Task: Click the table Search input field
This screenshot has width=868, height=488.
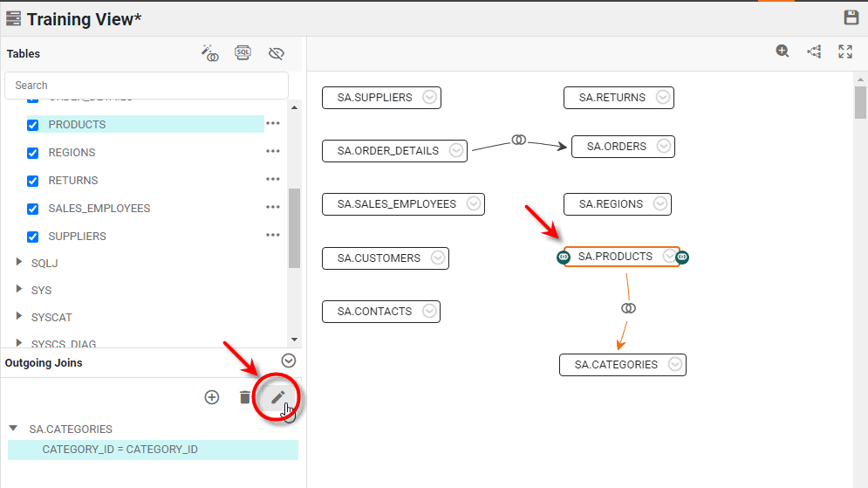Action: (x=147, y=86)
